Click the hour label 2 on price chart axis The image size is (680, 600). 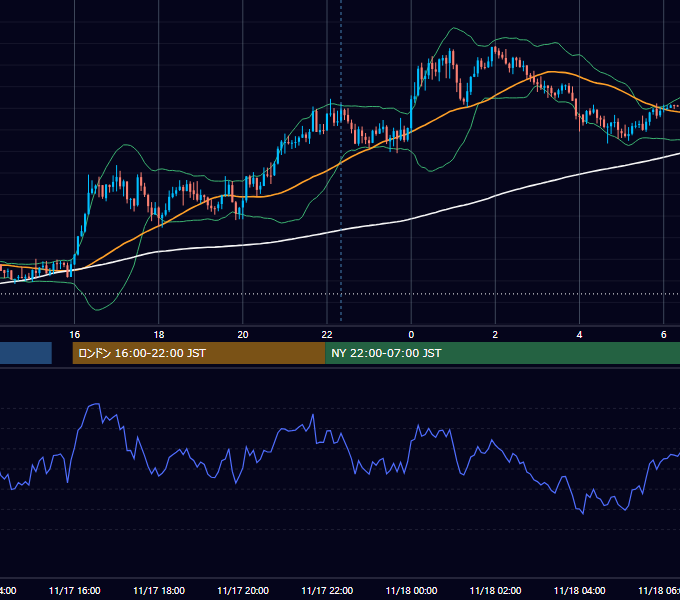[495, 334]
